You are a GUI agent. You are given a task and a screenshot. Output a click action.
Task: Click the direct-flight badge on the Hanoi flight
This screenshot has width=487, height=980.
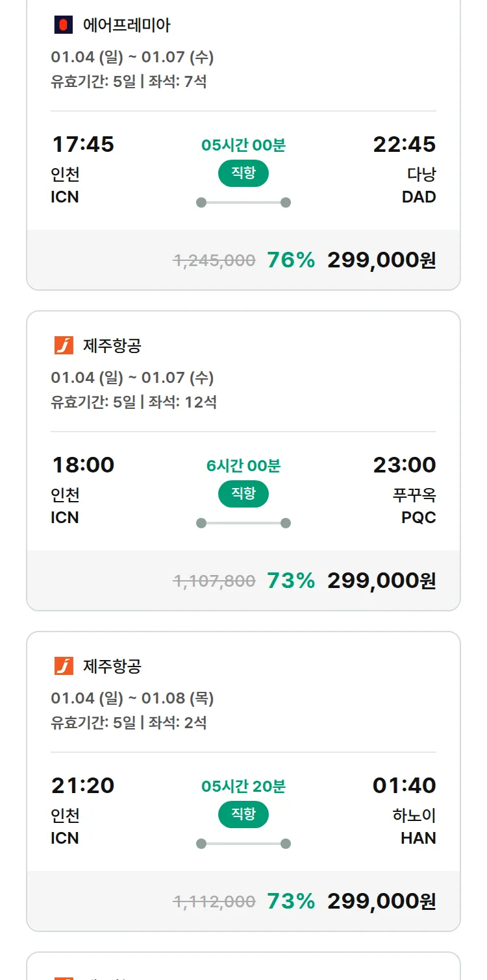coord(243,815)
